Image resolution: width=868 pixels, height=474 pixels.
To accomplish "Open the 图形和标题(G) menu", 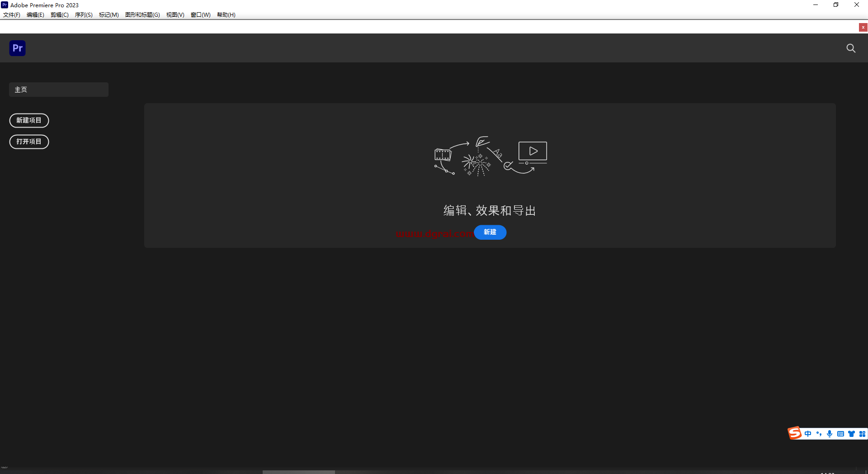I will (x=142, y=14).
